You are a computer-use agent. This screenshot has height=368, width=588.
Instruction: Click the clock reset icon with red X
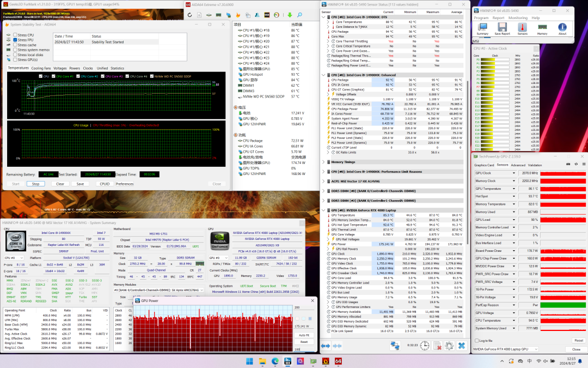tap(437, 346)
